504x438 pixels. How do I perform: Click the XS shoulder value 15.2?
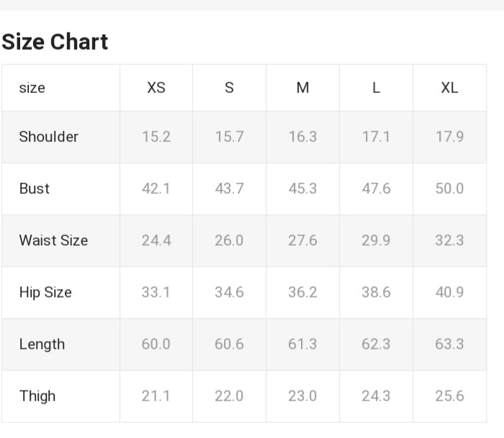click(x=156, y=137)
